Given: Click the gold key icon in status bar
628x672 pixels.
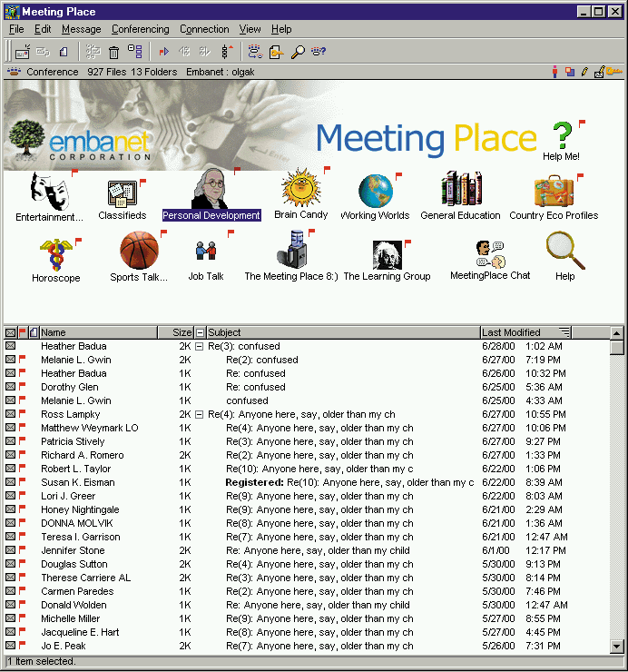Looking at the screenshot, I should click(x=614, y=71).
